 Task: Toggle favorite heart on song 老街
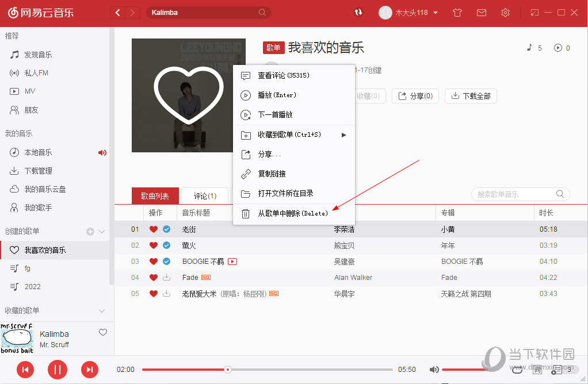(x=153, y=229)
